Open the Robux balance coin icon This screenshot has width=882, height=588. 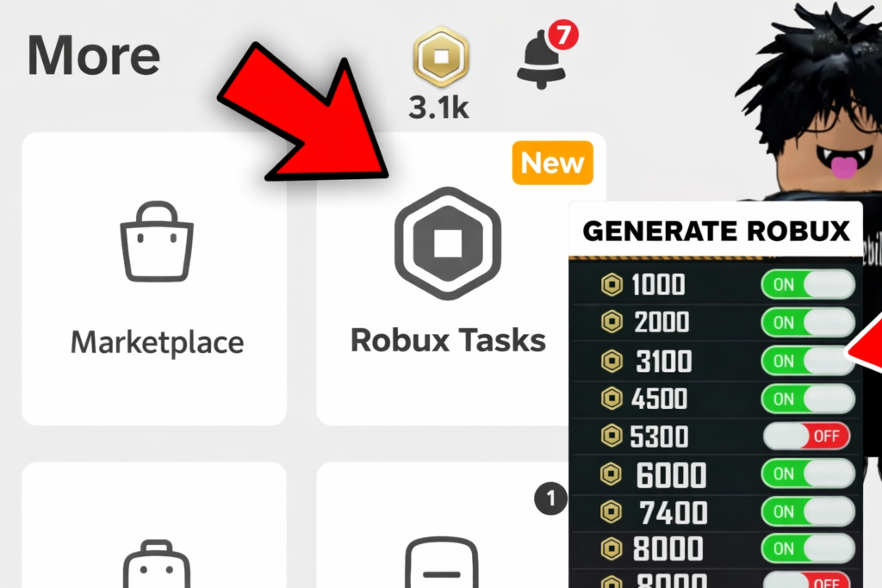441,56
